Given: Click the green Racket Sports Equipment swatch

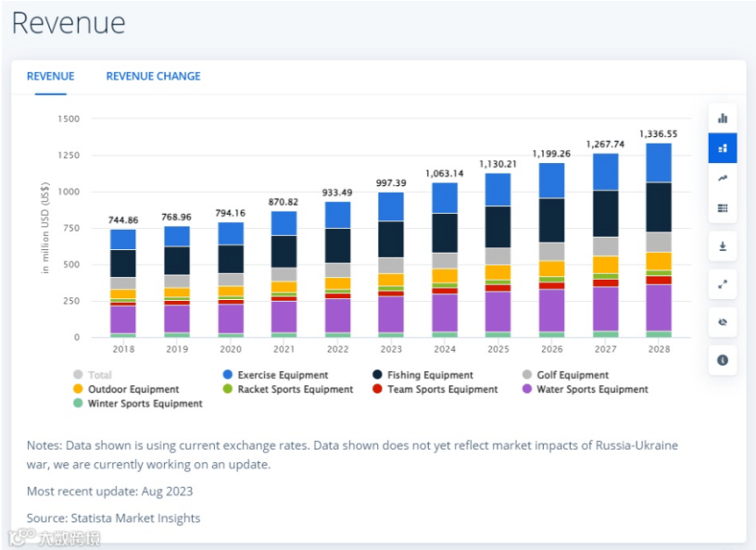Looking at the screenshot, I should coord(227,390).
